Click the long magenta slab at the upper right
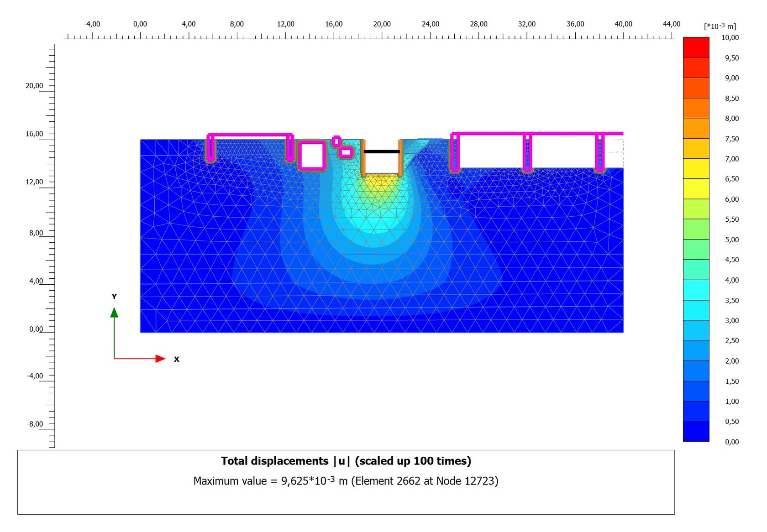Viewport: 767px width, 532px height. click(x=537, y=134)
